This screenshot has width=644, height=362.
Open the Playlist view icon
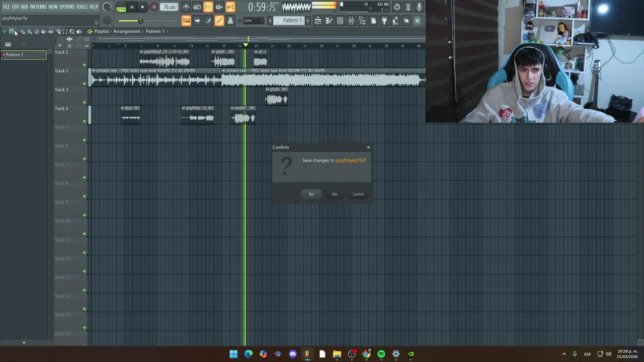[x=318, y=20]
